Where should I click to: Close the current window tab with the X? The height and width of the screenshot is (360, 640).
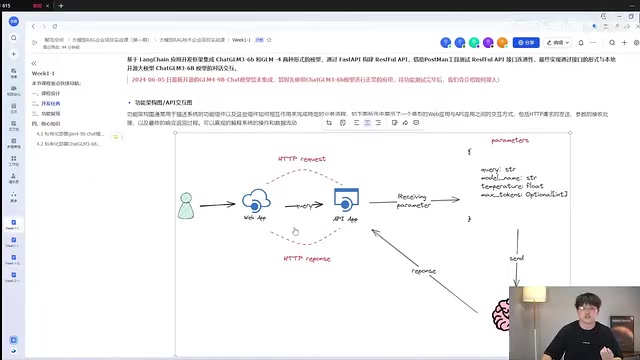point(47,6)
